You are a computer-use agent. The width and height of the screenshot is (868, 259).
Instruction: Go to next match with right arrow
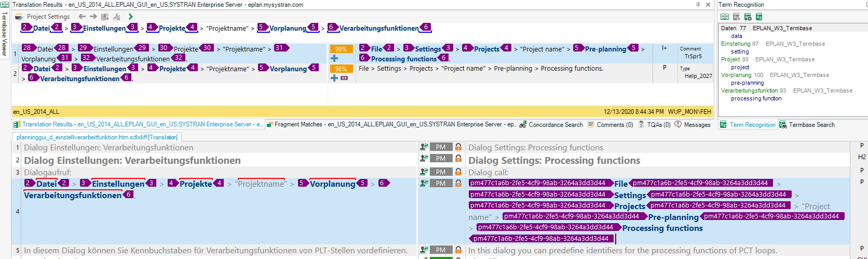(93, 17)
